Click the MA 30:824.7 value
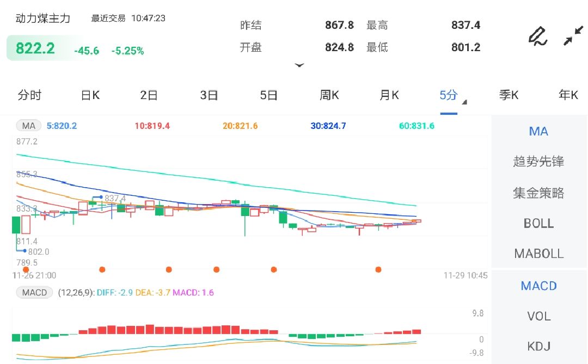The height and width of the screenshot is (364, 588). (x=328, y=126)
